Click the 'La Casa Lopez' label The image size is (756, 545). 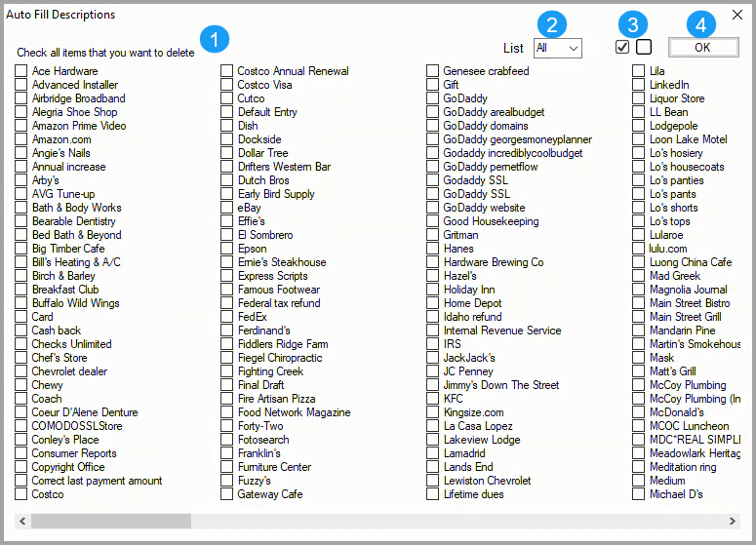[x=478, y=426]
